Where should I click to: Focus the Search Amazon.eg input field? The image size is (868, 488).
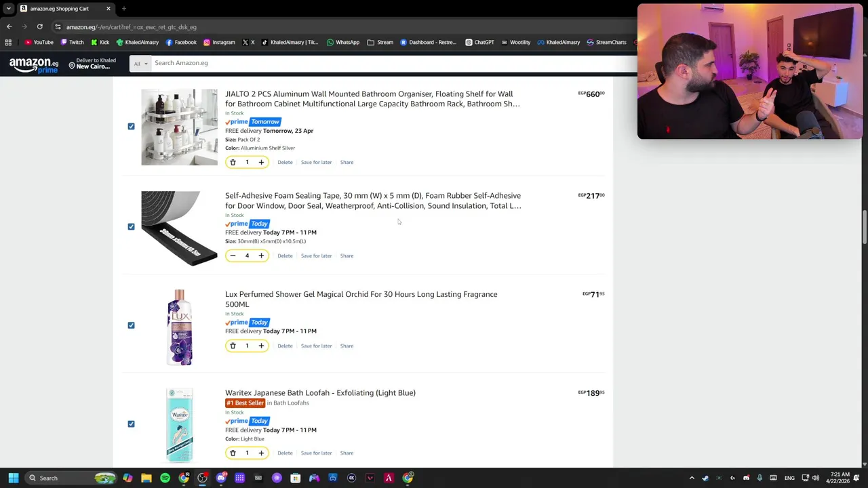coord(393,63)
